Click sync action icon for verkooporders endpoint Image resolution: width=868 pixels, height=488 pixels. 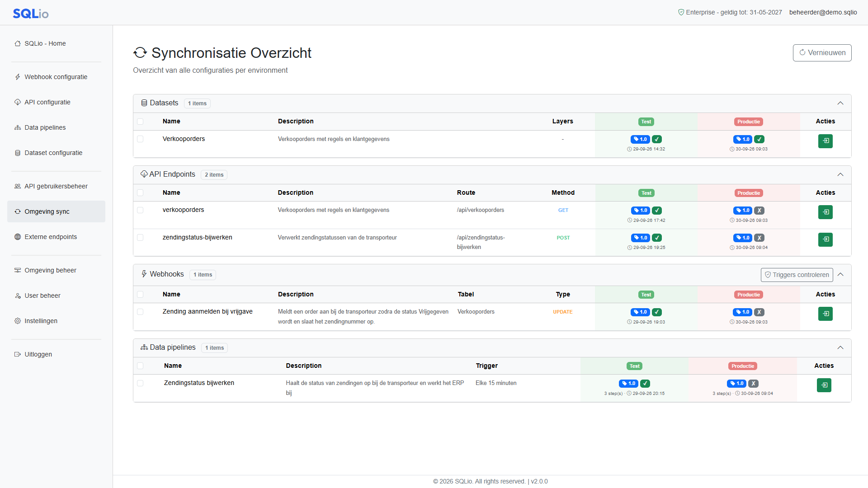825,212
